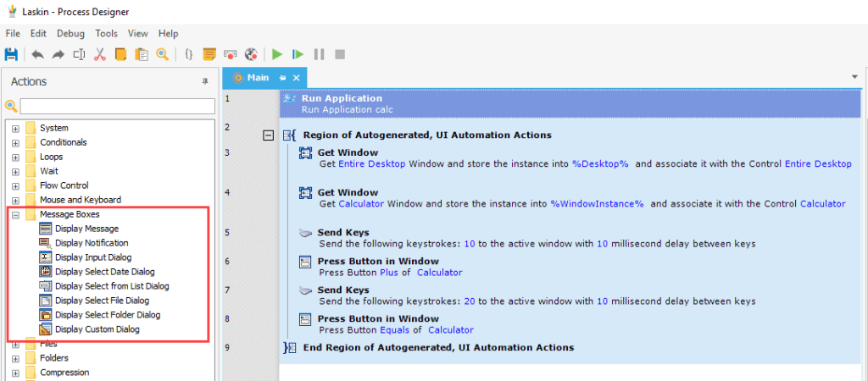
Task: Click the Undo arrow in the toolbar
Action: [37, 54]
